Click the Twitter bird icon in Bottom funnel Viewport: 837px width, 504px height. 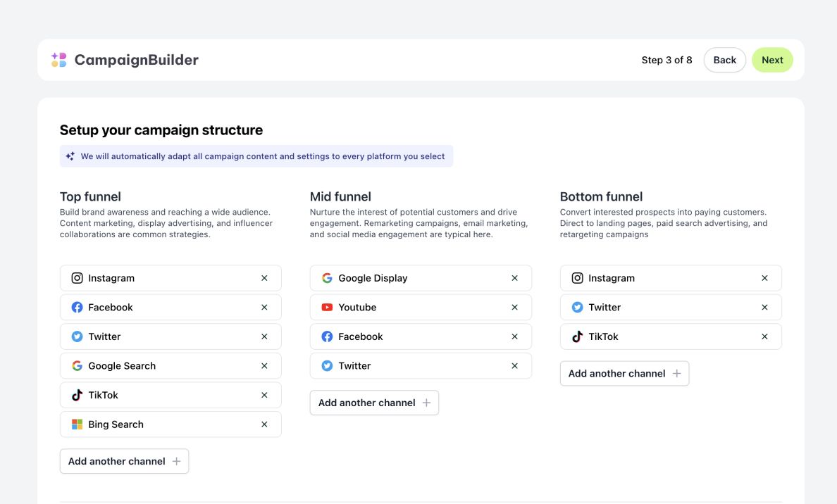pos(577,307)
